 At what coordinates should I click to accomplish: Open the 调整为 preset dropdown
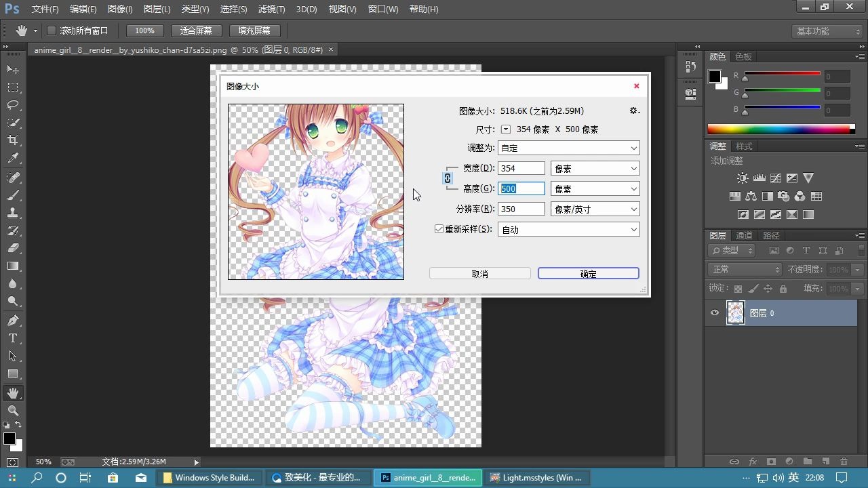click(x=568, y=148)
